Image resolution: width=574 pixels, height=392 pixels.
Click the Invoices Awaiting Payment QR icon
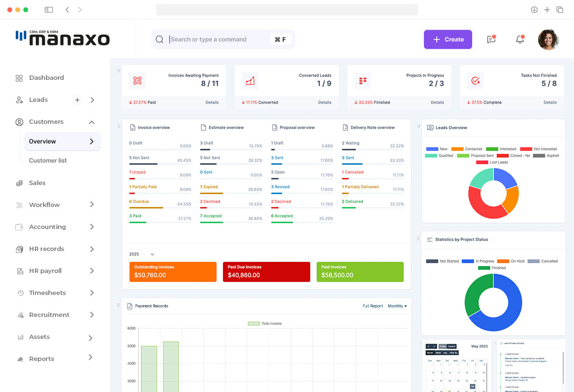[138, 81]
